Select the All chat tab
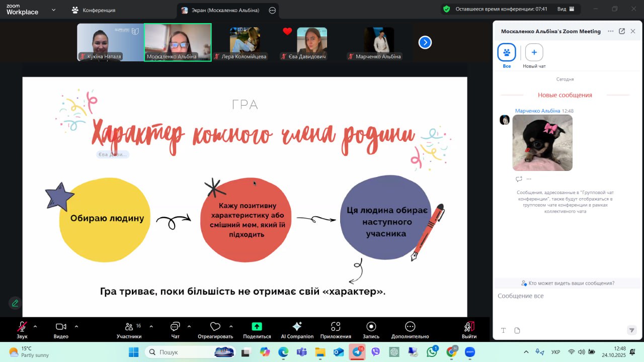 (507, 52)
